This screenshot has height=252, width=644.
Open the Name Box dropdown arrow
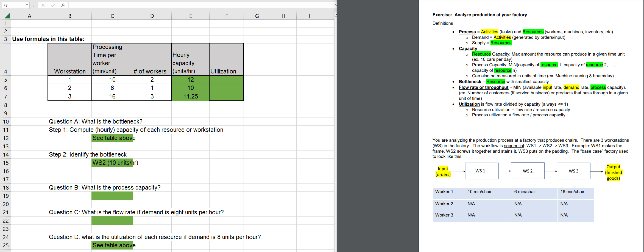pos(27,5)
